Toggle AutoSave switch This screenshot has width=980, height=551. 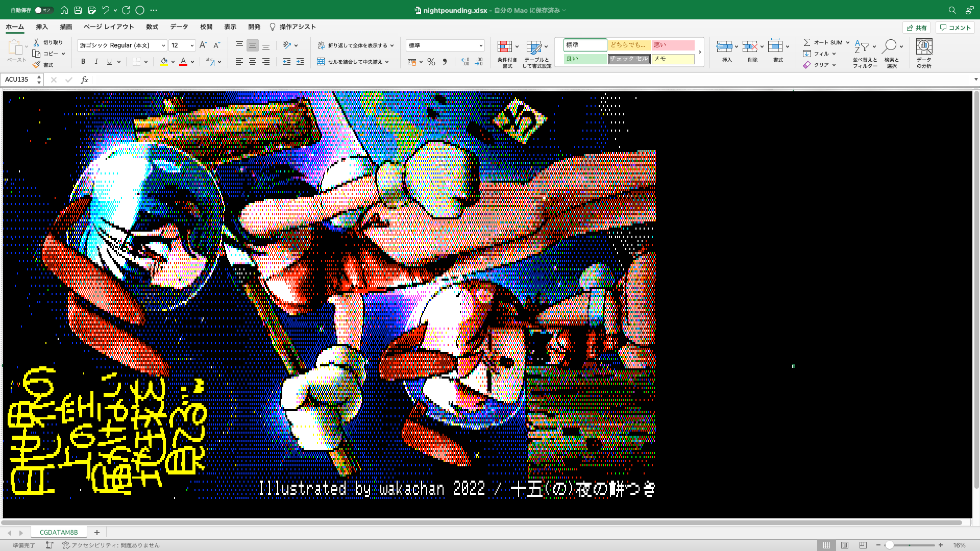[43, 10]
